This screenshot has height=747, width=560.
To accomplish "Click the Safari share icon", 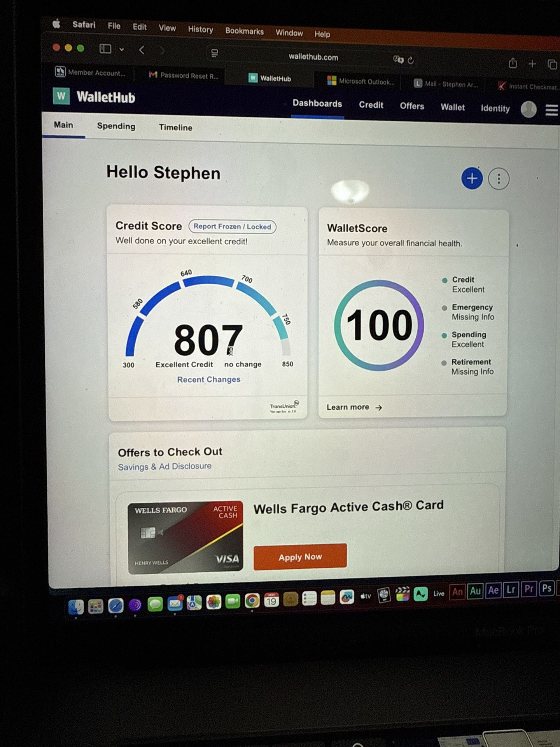I will click(x=513, y=63).
